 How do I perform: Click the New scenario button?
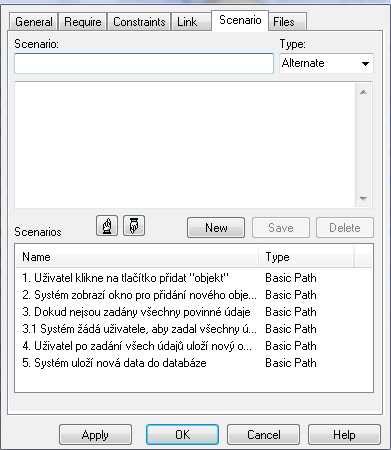216,228
